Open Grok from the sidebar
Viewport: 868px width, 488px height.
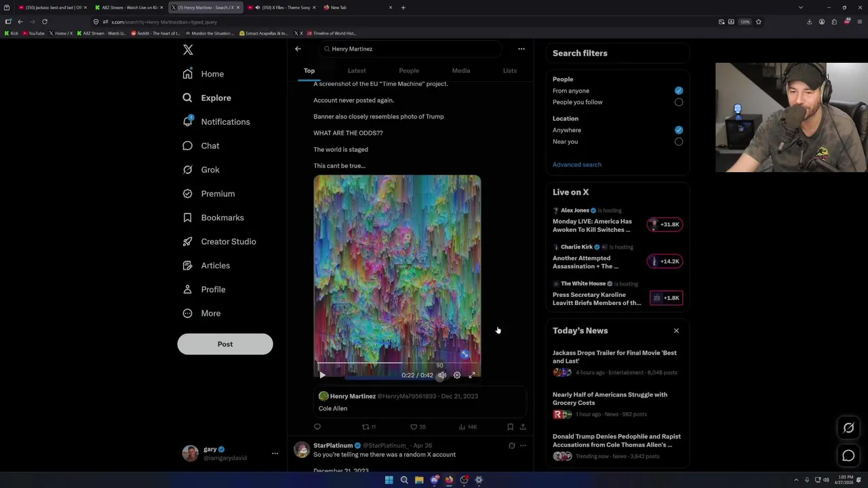[201, 169]
